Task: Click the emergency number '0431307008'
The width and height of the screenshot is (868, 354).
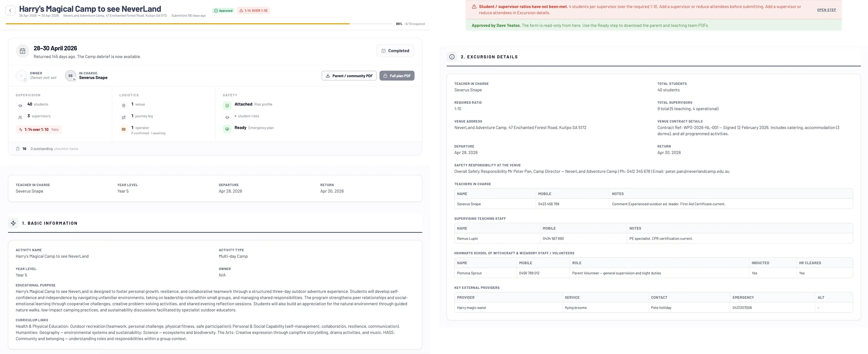Action: [x=742, y=308]
